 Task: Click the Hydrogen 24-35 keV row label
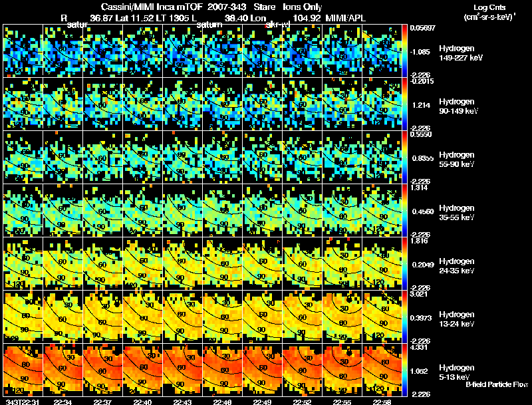tap(457, 266)
